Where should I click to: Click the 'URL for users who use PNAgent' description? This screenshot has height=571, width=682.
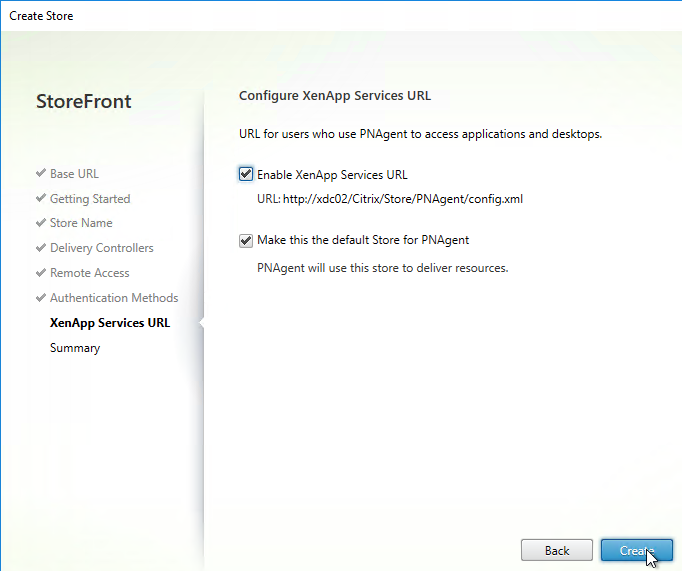(x=420, y=134)
